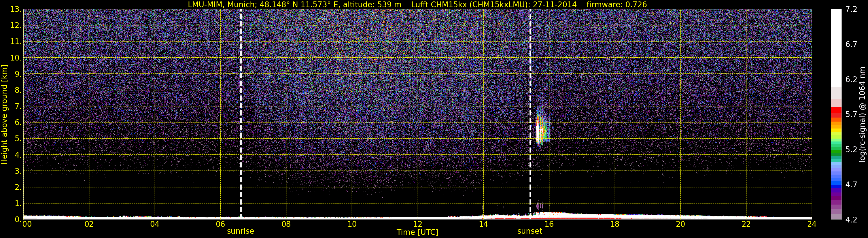Screen dimensions: 868x238
Task: Click colorbar value label '5.2'
Action: coord(852,150)
